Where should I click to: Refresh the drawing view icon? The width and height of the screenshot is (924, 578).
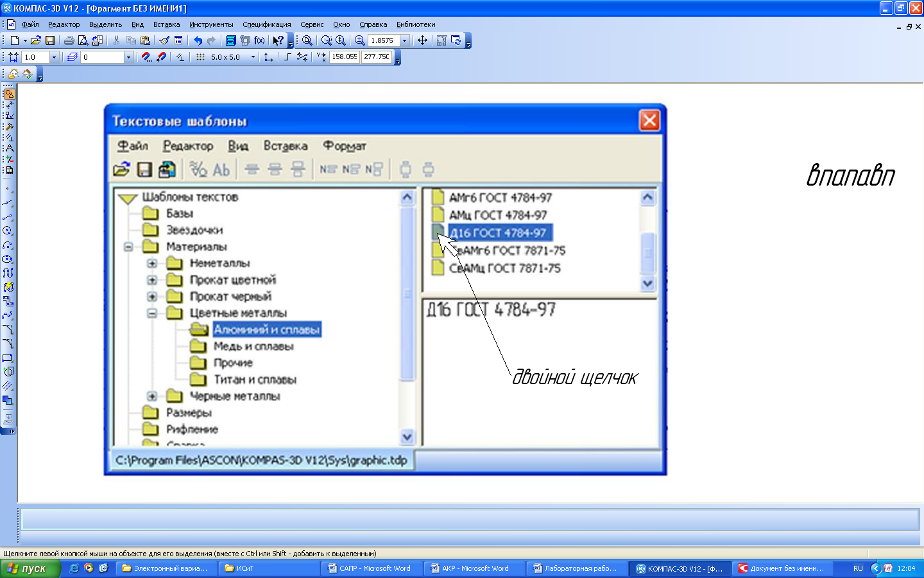[x=456, y=40]
